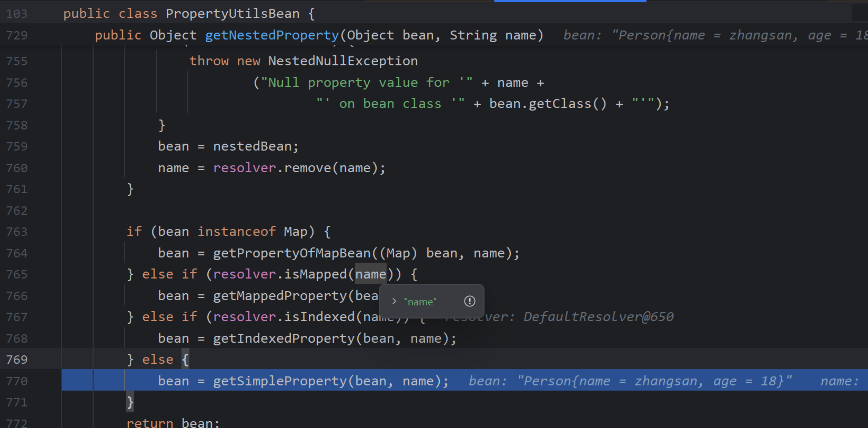The image size is (868, 428).
Task: Click PropertyUtilsBean class name in sticky header
Action: [x=233, y=14]
